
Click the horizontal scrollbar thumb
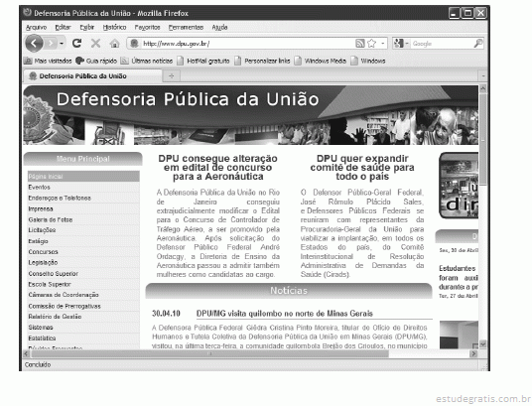(210, 353)
